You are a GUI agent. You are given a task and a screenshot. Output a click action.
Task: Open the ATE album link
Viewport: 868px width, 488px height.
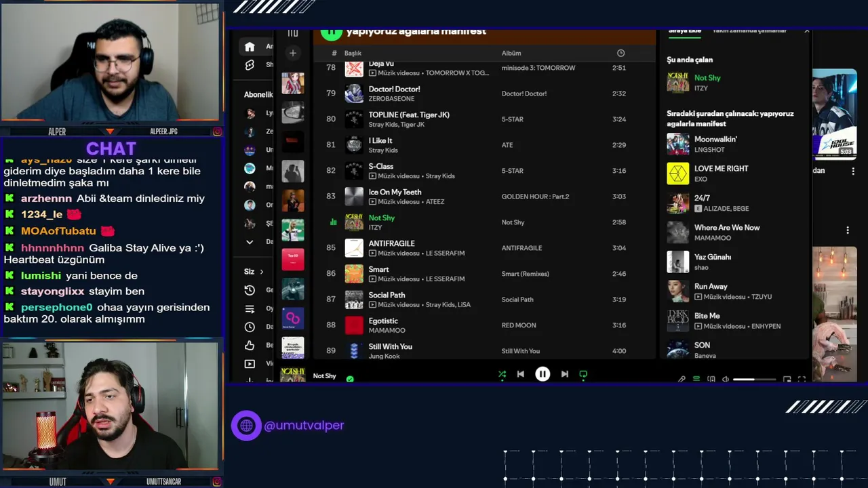(507, 145)
